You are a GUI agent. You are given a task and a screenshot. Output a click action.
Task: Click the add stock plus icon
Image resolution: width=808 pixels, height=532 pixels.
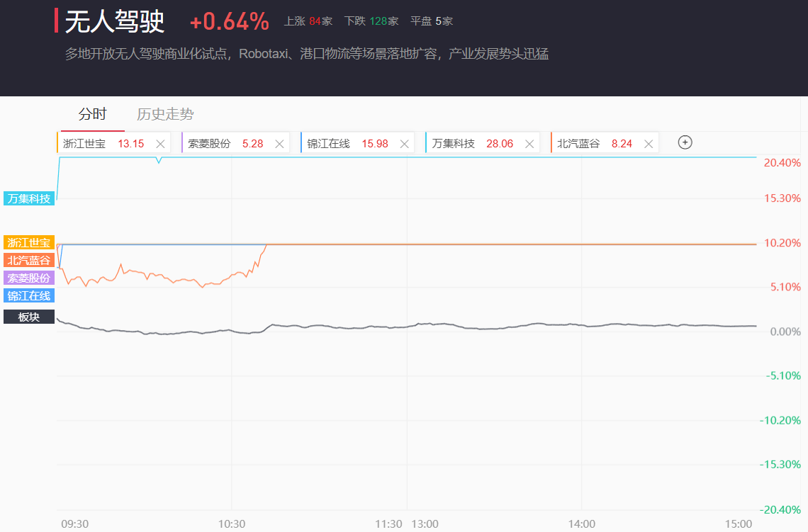[685, 142]
